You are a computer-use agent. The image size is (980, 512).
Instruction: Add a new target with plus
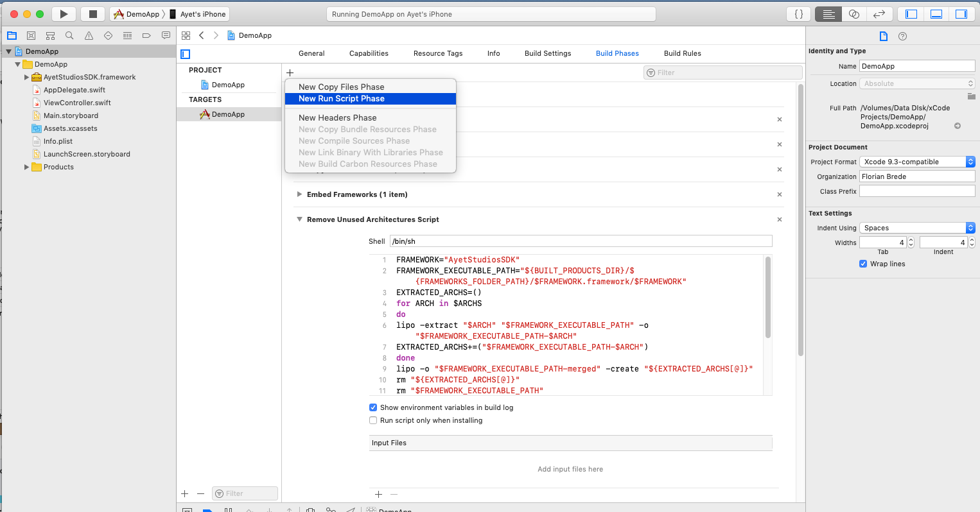(x=185, y=493)
